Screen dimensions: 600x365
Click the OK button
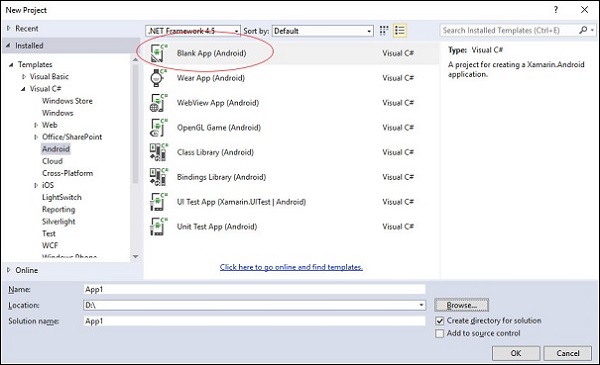tap(516, 353)
